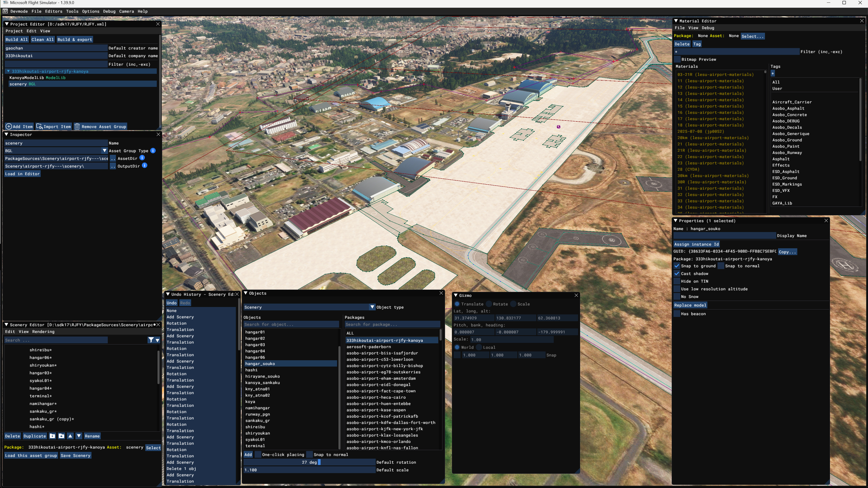Click the Add Item plus icon button
868x488 pixels.
19,127
